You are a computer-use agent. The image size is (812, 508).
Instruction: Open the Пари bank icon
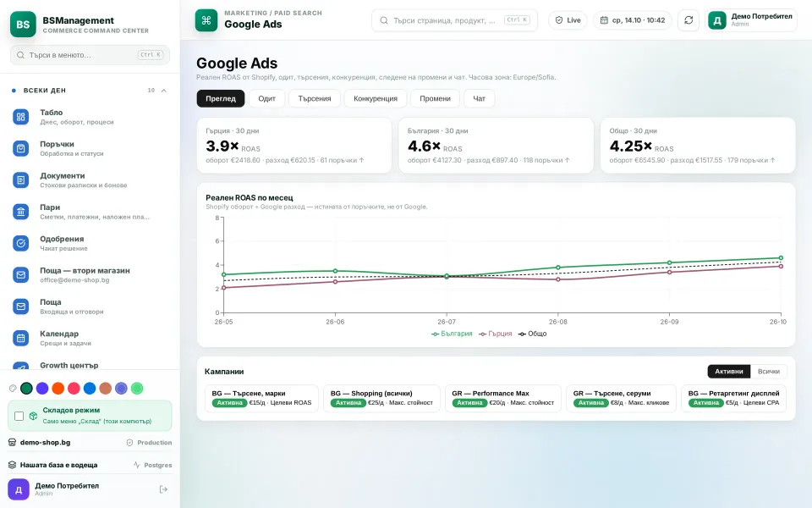(x=20, y=212)
